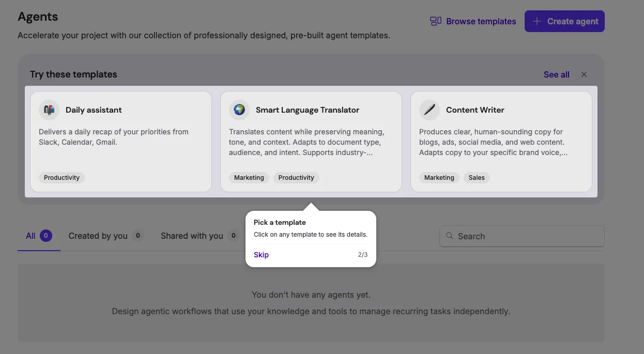
Task: Click the Content Writer pen icon
Action: [x=429, y=110]
